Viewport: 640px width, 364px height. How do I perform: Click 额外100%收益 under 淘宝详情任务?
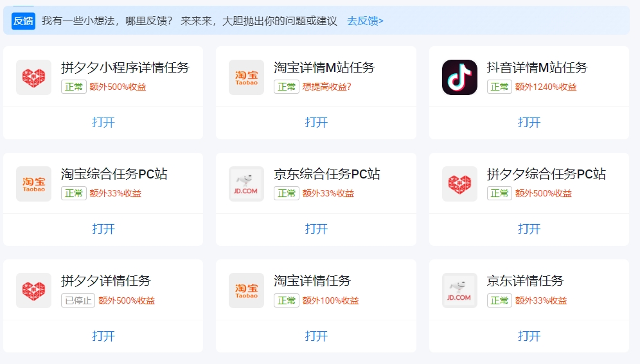coord(330,300)
